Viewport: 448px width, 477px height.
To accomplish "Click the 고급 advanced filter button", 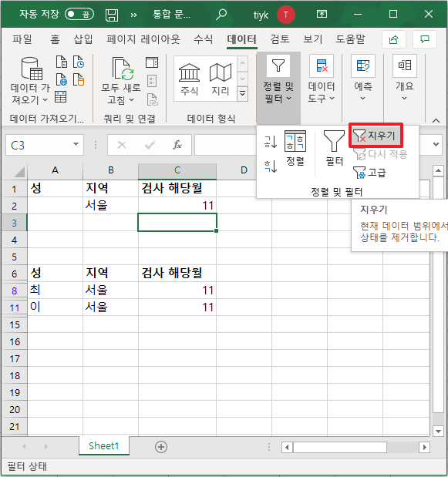I will point(369,173).
